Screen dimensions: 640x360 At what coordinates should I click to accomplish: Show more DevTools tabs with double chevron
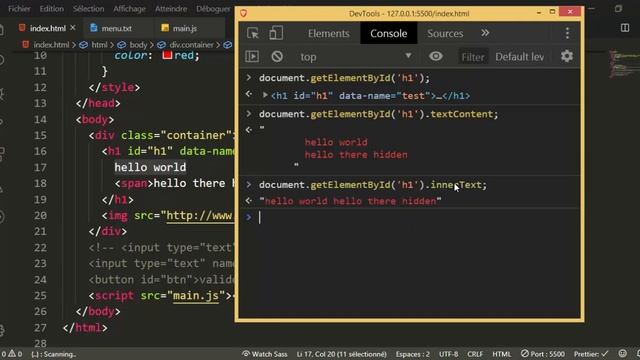pos(485,33)
